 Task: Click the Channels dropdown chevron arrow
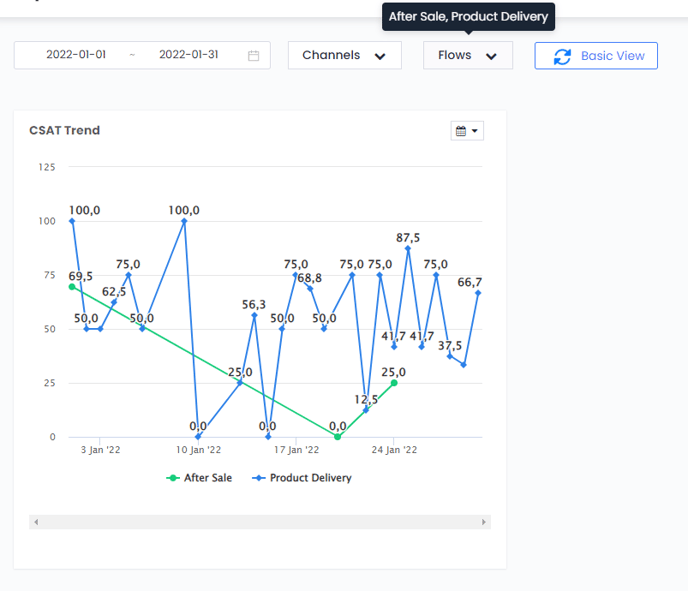[380, 57]
